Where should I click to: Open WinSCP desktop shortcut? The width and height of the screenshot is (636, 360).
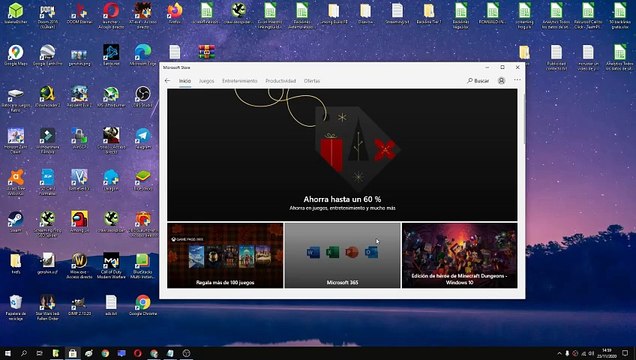[x=79, y=139]
